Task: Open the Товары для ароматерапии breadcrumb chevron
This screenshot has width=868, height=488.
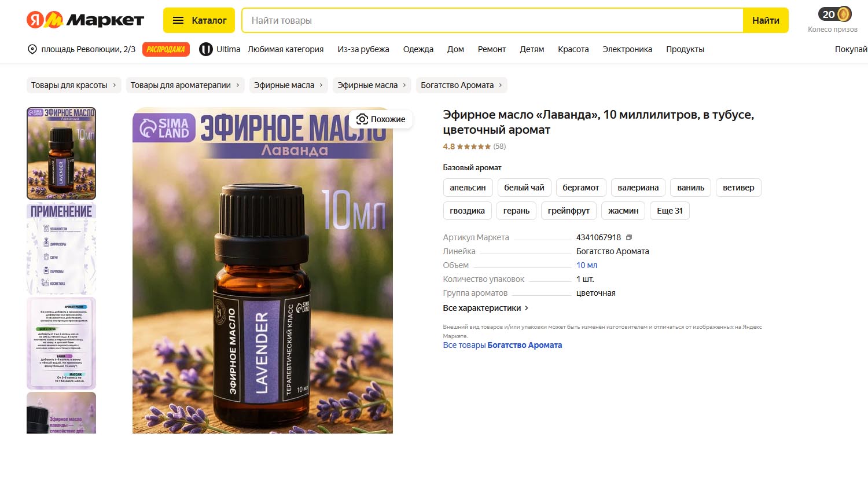Action: (237, 85)
